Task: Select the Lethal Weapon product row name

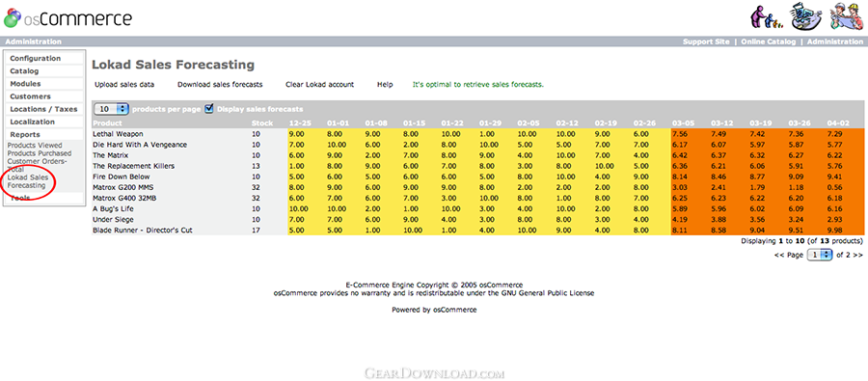Action: (118, 134)
